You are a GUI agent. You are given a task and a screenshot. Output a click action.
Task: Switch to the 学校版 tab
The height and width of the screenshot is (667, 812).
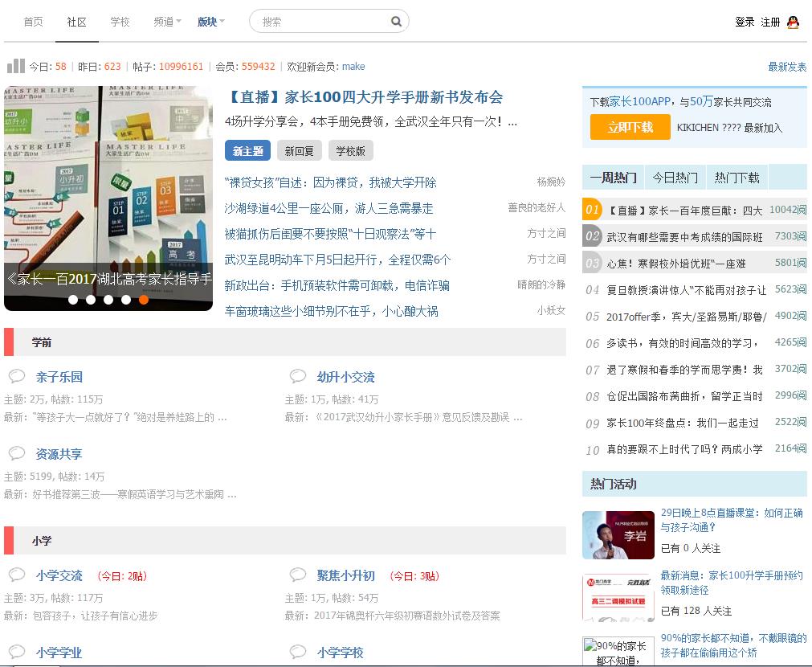(x=351, y=151)
